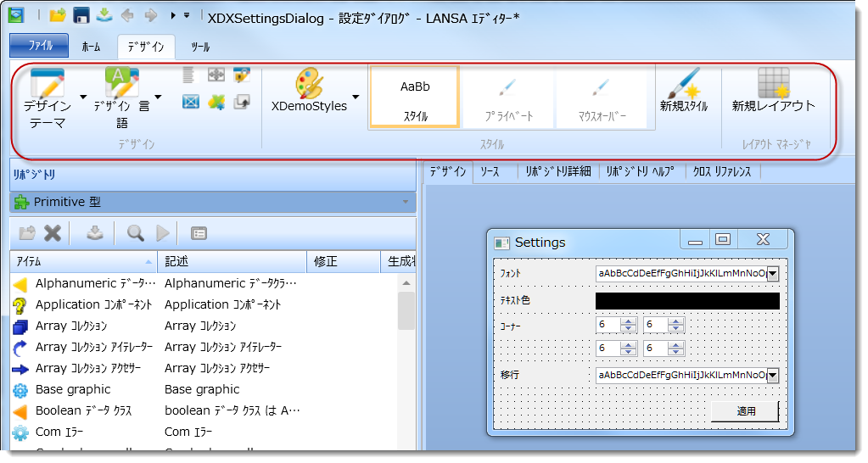Click the stacked windows arrow icon in ribbon
This screenshot has width=868, height=463.
click(x=242, y=102)
